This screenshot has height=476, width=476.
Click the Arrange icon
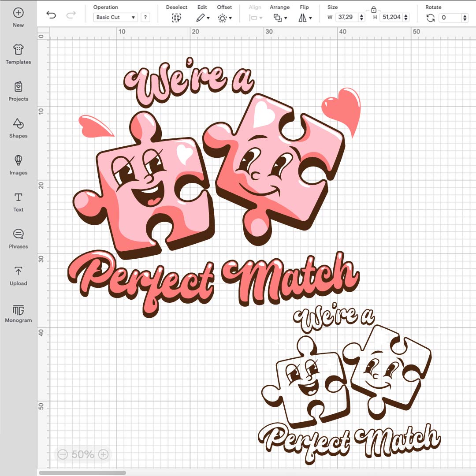pos(278,18)
